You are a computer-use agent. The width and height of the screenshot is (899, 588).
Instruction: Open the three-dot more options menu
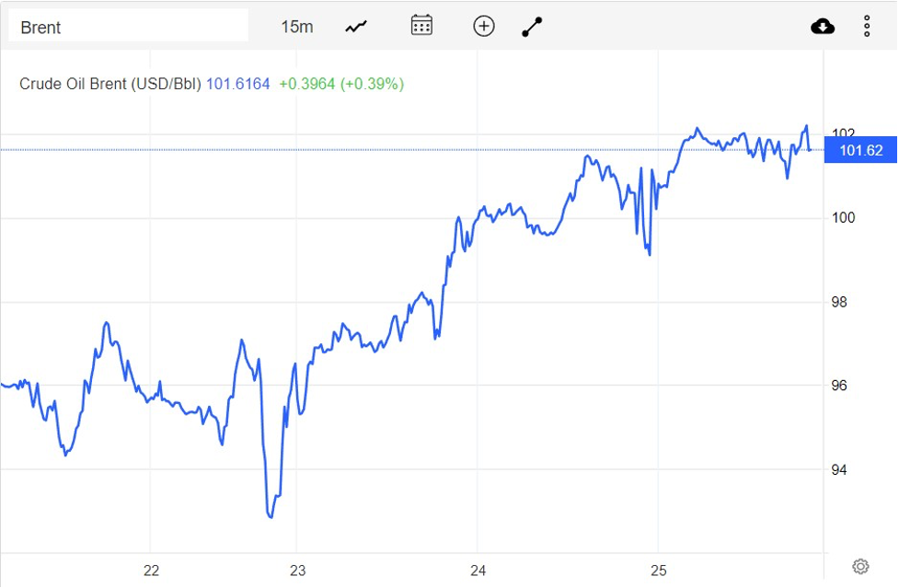coord(867,27)
